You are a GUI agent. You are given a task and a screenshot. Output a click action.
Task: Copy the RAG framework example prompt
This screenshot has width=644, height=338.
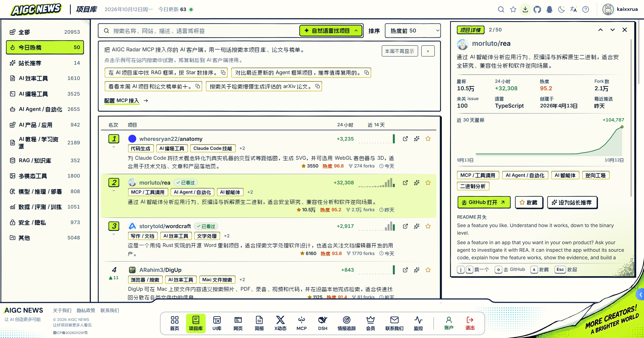(223, 73)
